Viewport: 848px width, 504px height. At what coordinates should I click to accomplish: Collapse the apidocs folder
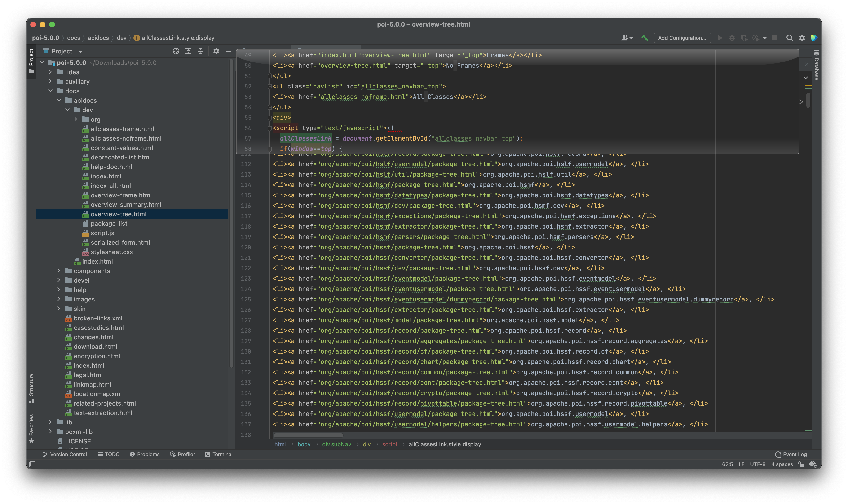click(x=59, y=100)
